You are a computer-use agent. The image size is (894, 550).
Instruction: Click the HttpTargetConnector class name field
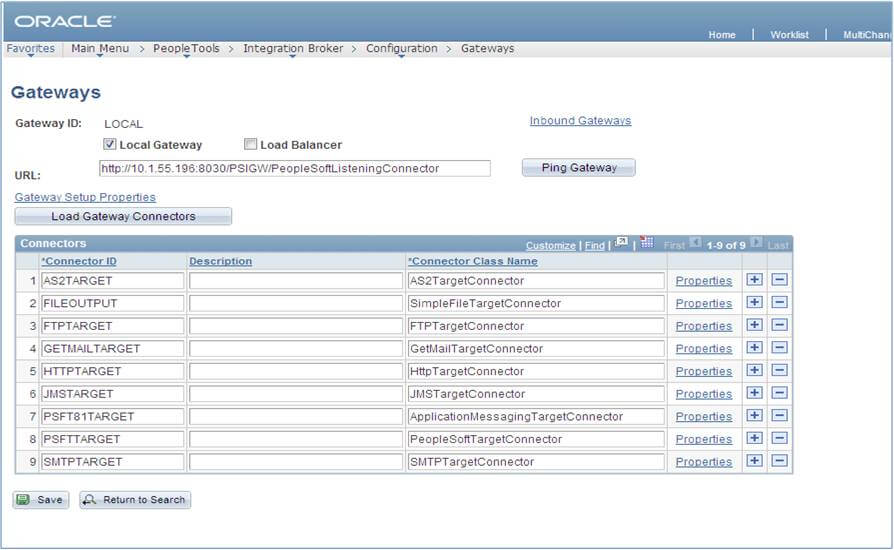pyautogui.click(x=536, y=371)
